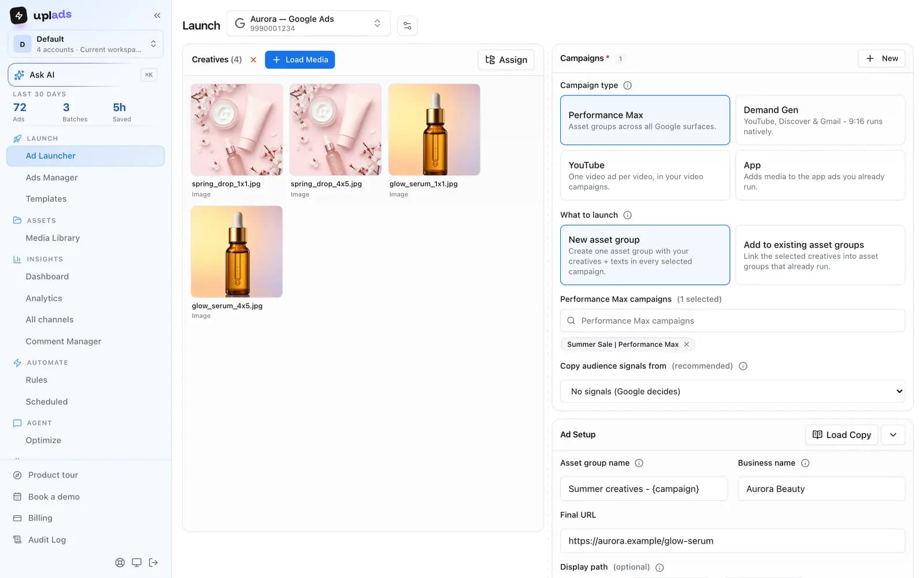Viewport: 924px width, 578px height.
Task: Click logout icon in sidebar footer
Action: click(x=153, y=562)
